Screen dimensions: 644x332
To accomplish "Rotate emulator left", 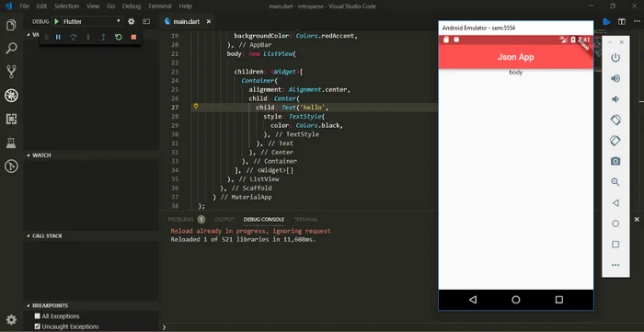I will [615, 120].
